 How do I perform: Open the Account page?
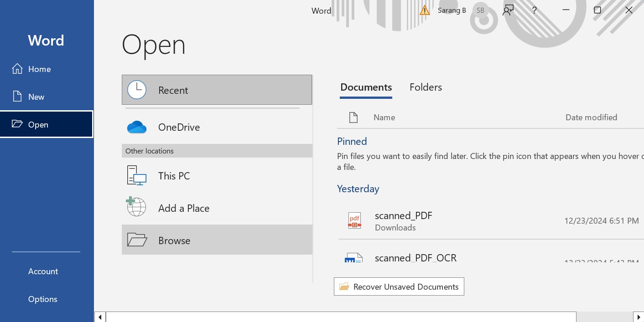(x=47, y=271)
